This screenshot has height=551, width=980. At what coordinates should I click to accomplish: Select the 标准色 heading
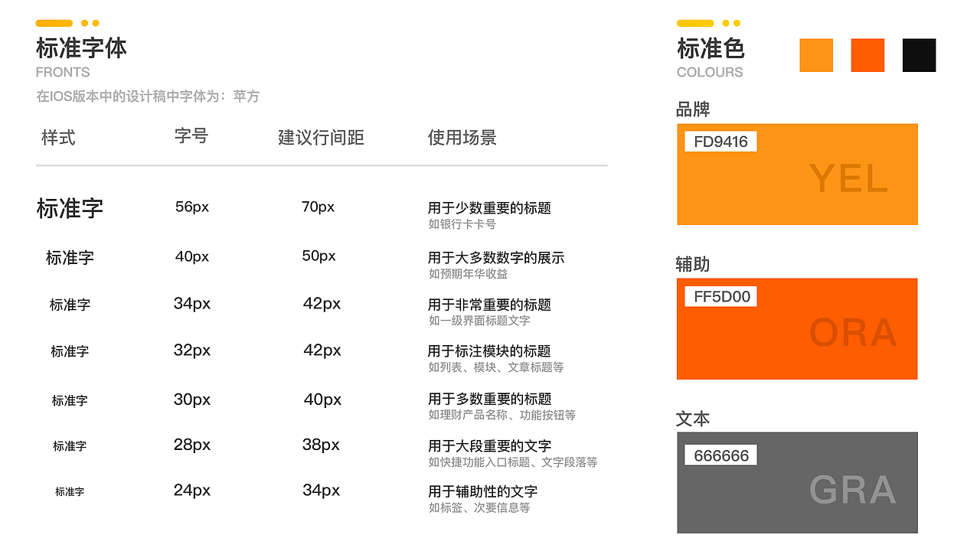click(710, 48)
